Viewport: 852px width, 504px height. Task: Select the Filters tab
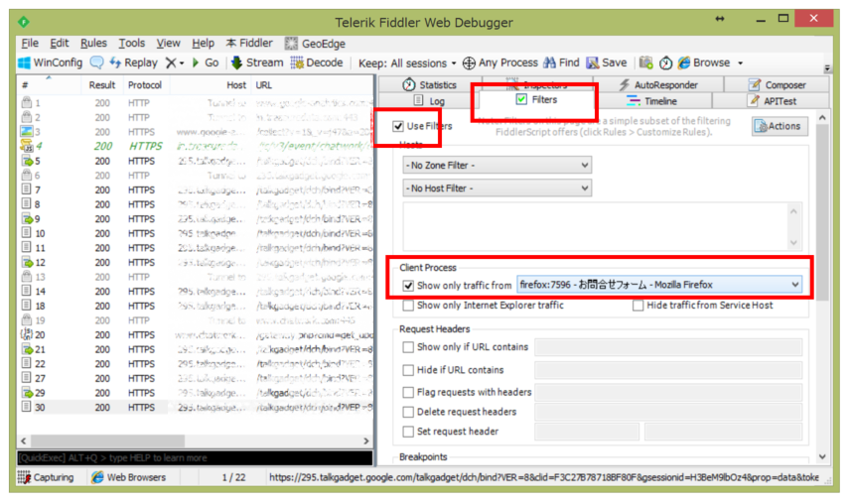[x=537, y=100]
